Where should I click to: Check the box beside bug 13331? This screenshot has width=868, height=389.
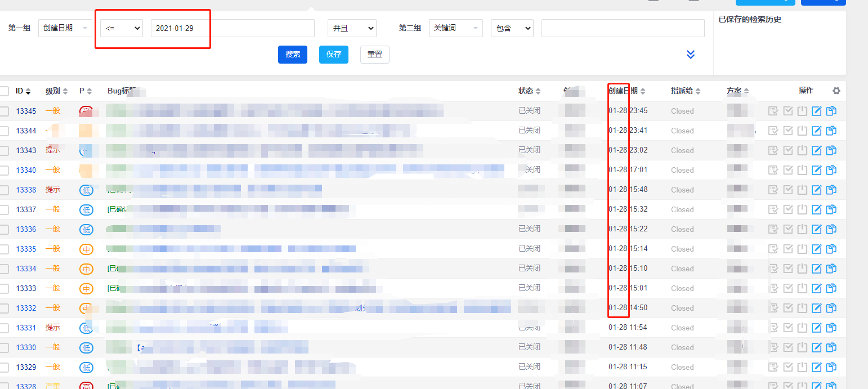point(4,328)
